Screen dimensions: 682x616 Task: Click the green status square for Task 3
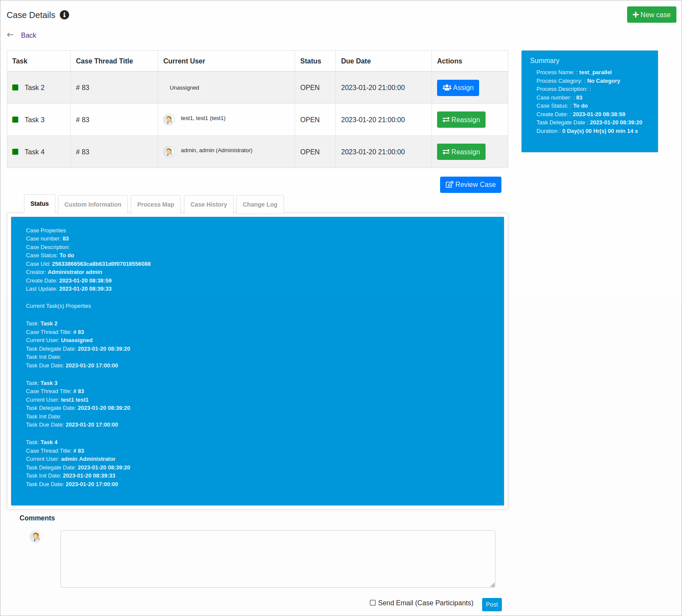coord(15,120)
